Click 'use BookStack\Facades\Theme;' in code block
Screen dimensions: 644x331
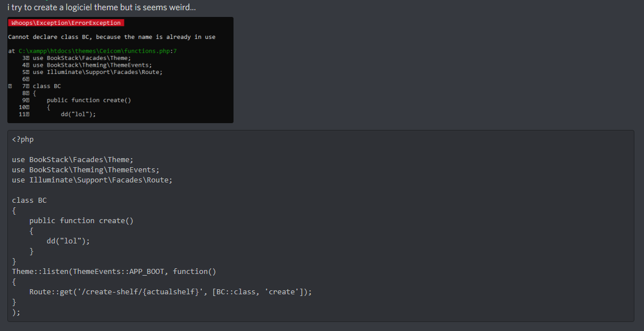pos(73,159)
